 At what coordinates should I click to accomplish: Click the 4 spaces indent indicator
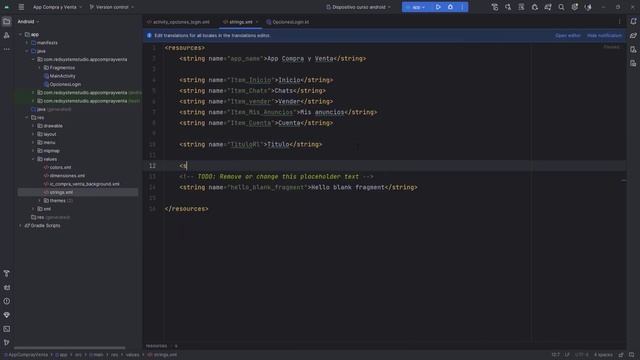coord(603,355)
